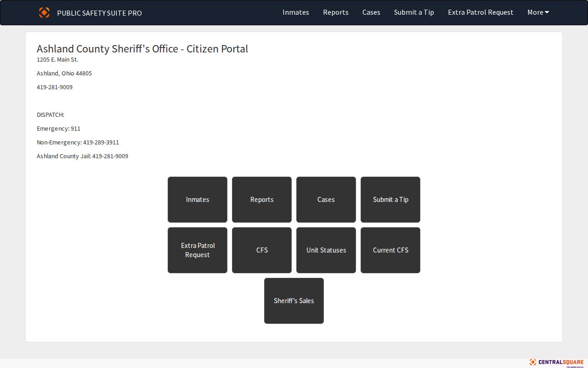Click the Public Safety Suite Pro logo icon

pos(44,12)
